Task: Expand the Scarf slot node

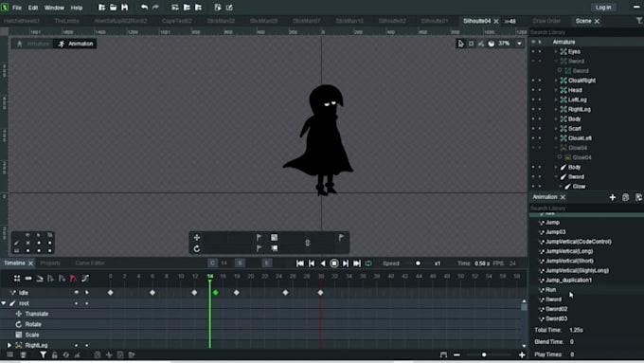Action: (x=556, y=129)
